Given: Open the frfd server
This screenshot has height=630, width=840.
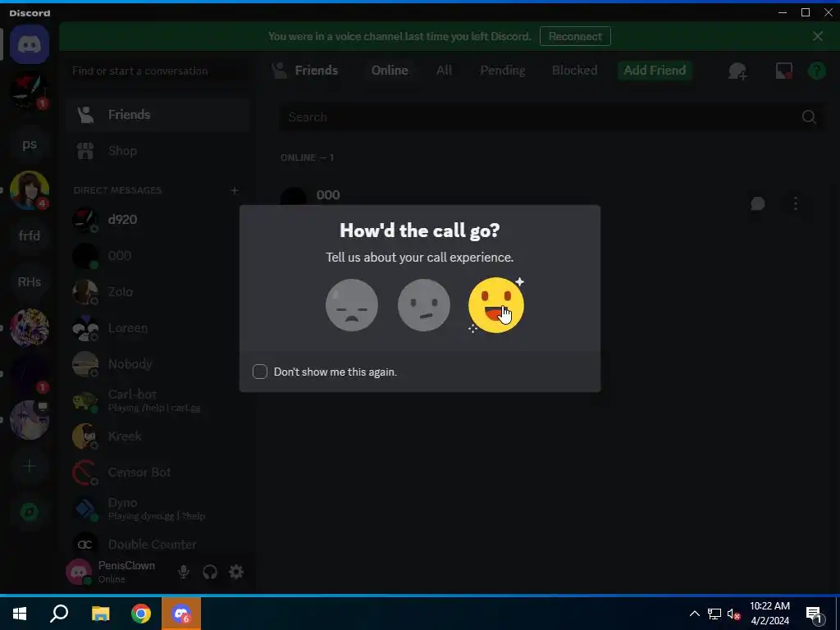Looking at the screenshot, I should [30, 235].
